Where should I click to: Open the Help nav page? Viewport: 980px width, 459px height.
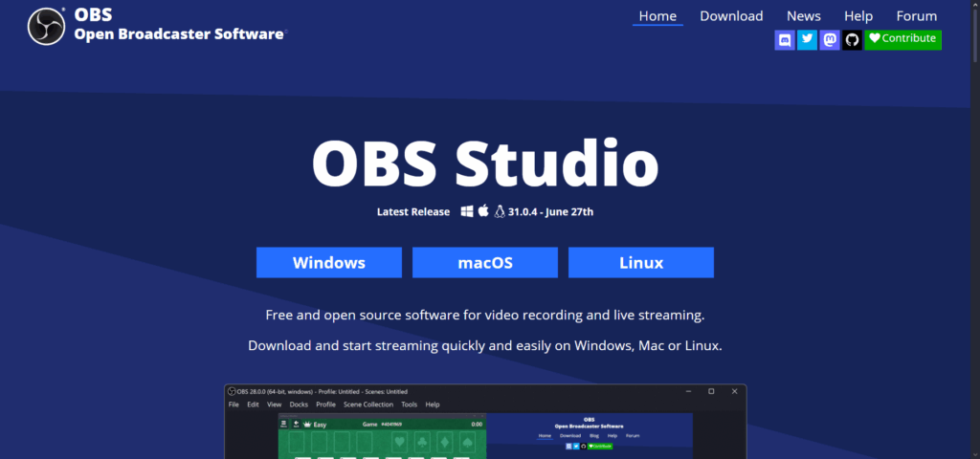858,16
